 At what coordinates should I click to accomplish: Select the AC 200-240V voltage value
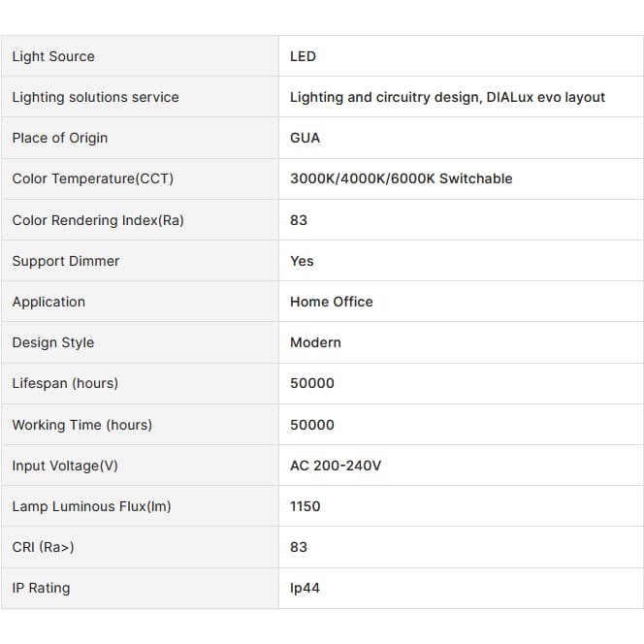tap(336, 466)
